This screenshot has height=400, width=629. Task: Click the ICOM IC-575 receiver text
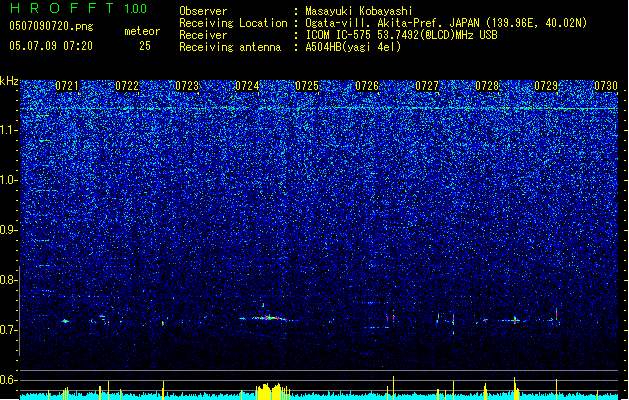coord(401,35)
